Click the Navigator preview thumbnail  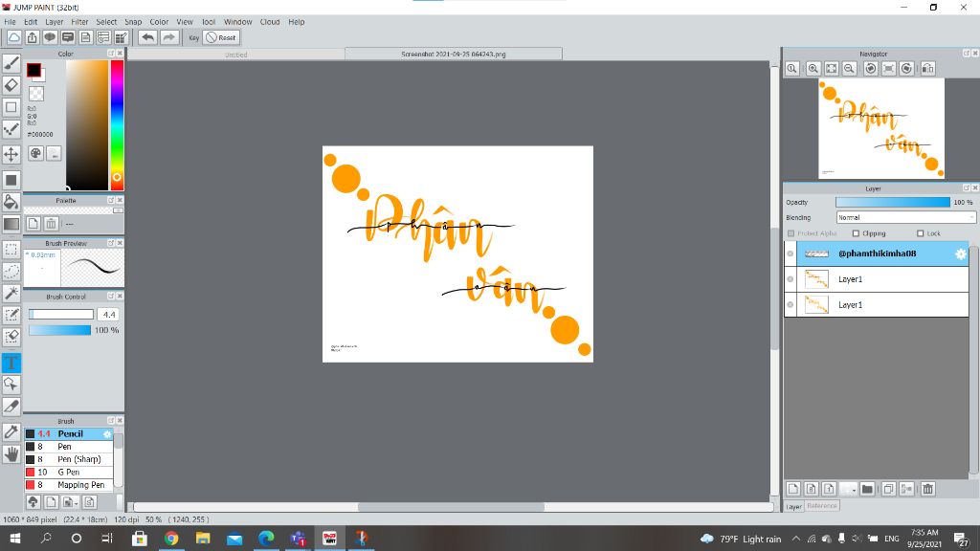(881, 128)
